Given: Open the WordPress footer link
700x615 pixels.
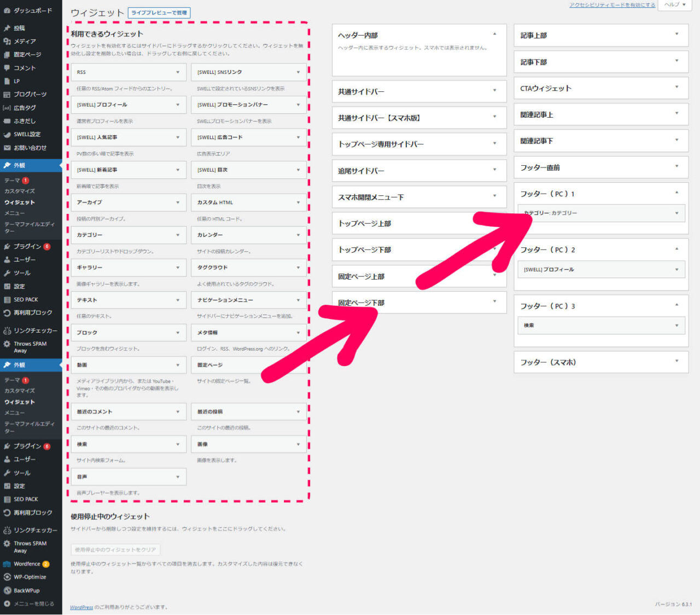Looking at the screenshot, I should [81, 607].
